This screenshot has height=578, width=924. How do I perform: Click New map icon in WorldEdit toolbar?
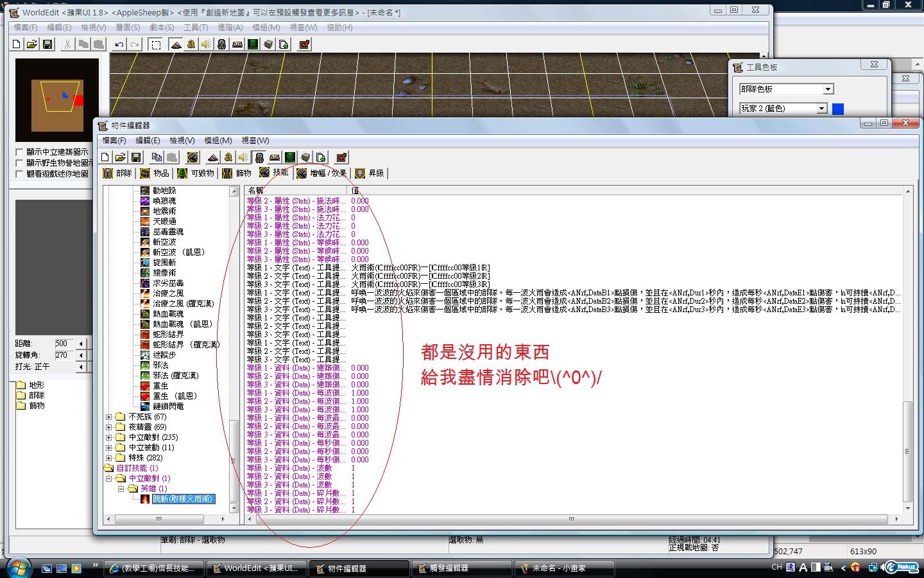17,44
